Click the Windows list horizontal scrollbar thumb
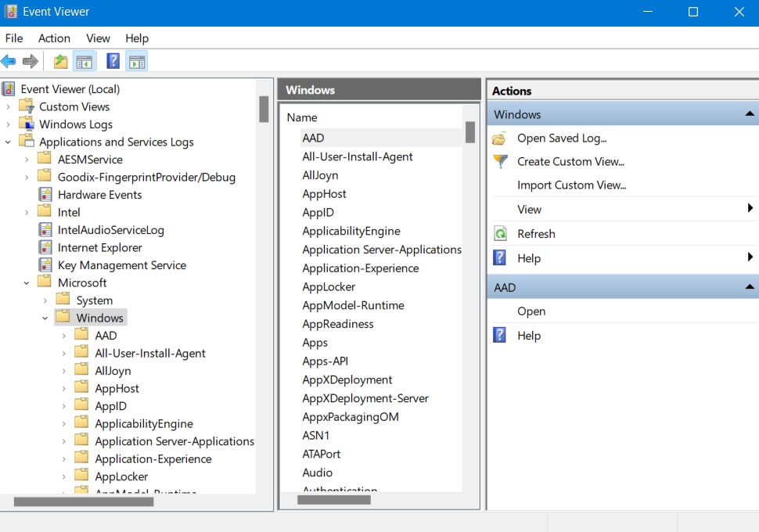 click(334, 500)
